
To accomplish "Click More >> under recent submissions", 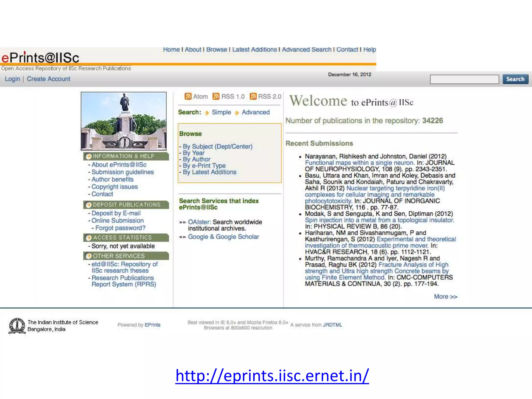I will click(445, 297).
